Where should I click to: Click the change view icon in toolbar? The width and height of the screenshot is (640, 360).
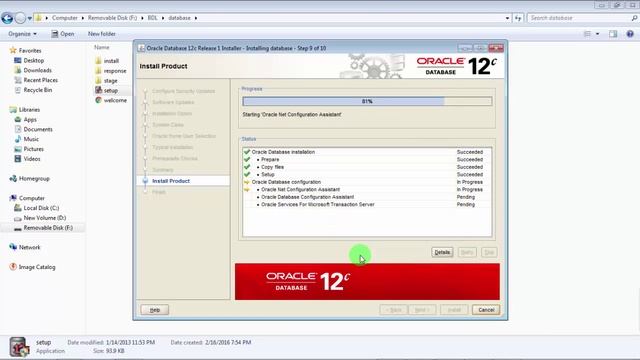(x=587, y=34)
